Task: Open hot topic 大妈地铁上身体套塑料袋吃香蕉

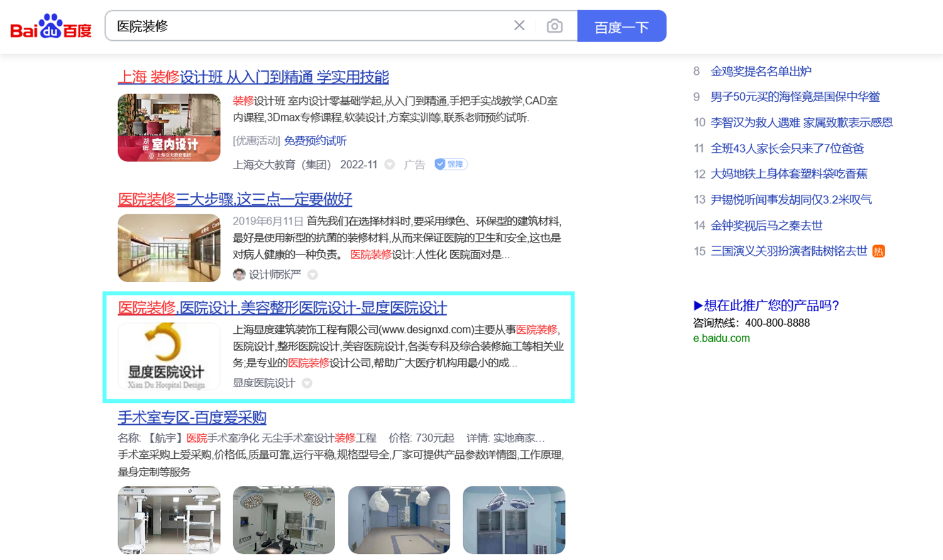Action: pyautogui.click(x=789, y=174)
